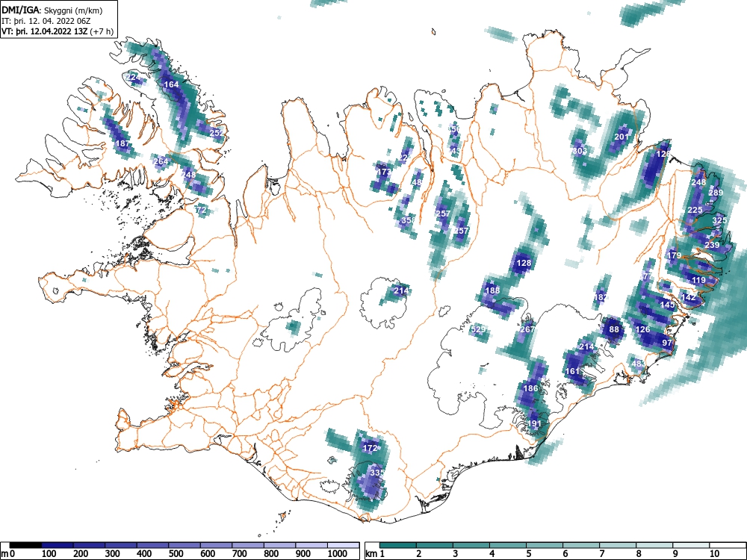The width and height of the screenshot is (747, 560).
Task: Click the 252 visibility value on the map
Action: [x=217, y=133]
